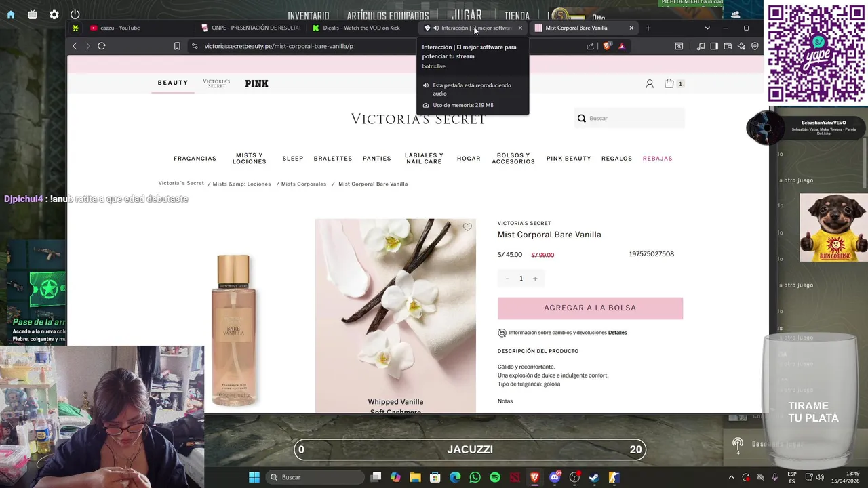The height and width of the screenshot is (488, 868).
Task: Open Discord from taskbar
Action: pos(555,477)
